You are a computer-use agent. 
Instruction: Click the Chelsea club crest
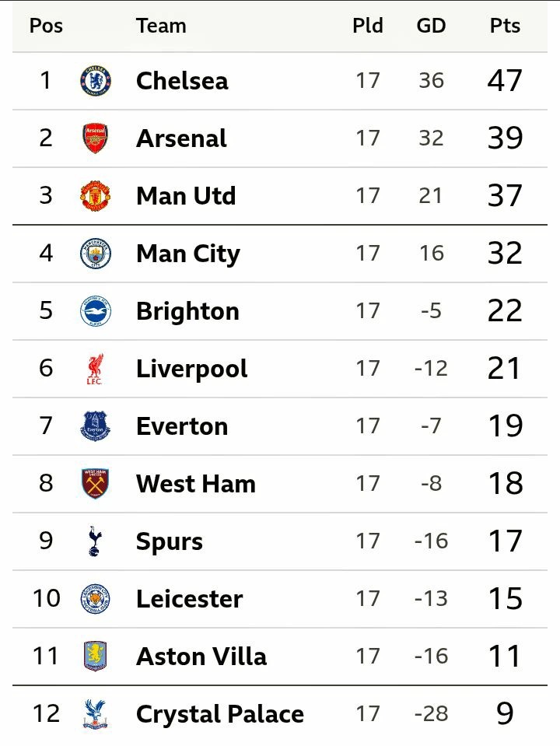[95, 80]
